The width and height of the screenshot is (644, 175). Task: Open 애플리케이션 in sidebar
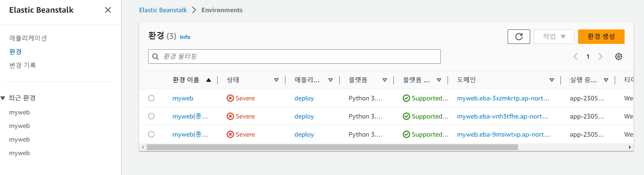tap(28, 38)
